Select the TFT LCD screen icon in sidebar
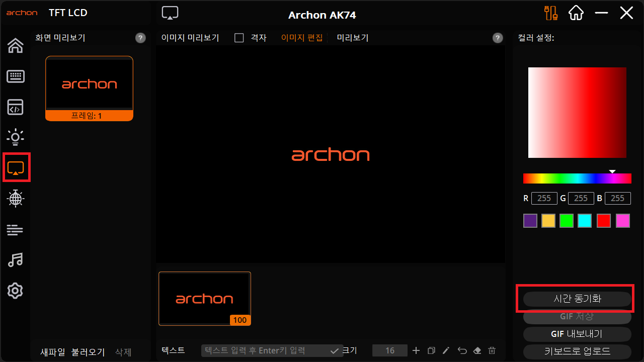Image resolution: width=644 pixels, height=362 pixels. [x=16, y=168]
